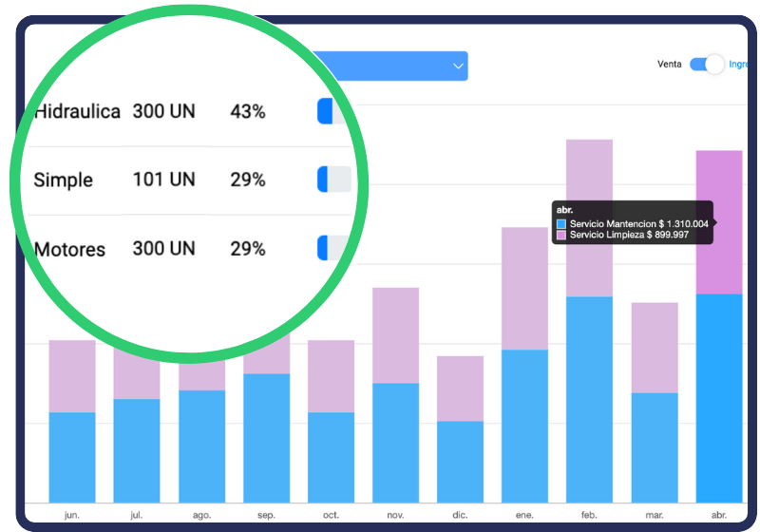Click the blue segment of nov. bar
Viewport: 760px width, 532px height.
(395, 443)
